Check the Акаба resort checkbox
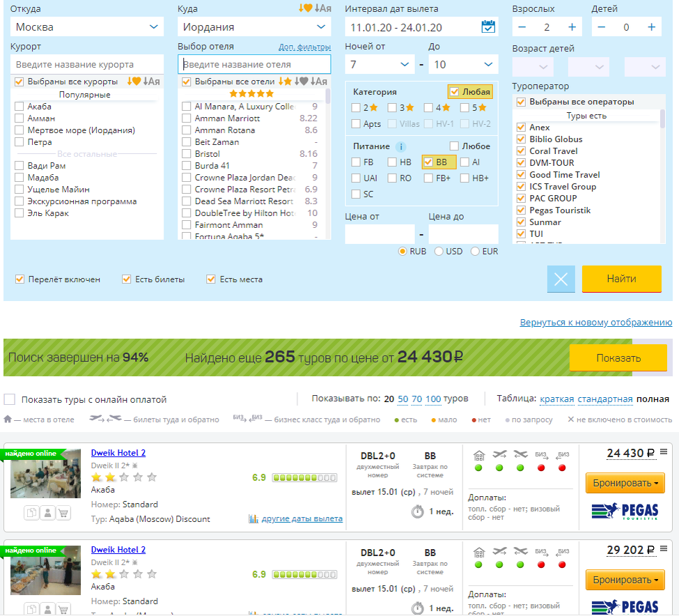 point(19,107)
